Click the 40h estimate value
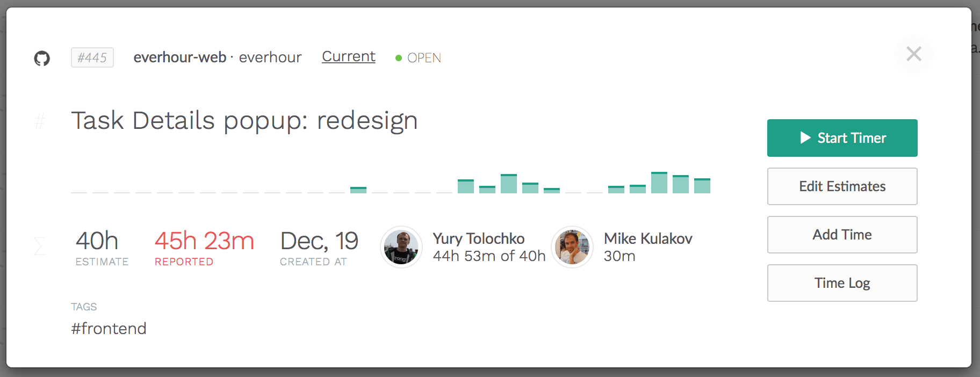Viewport: 980px width, 377px height. tap(97, 241)
